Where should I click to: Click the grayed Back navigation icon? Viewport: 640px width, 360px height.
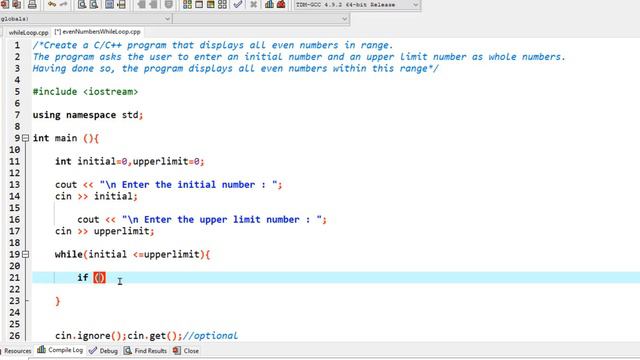(141, 4)
